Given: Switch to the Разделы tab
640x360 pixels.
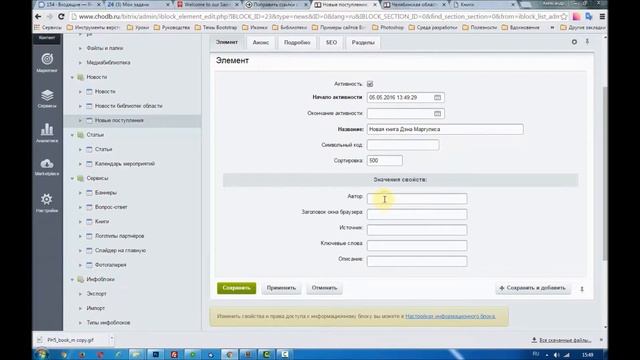Looking at the screenshot, I should 363,42.
